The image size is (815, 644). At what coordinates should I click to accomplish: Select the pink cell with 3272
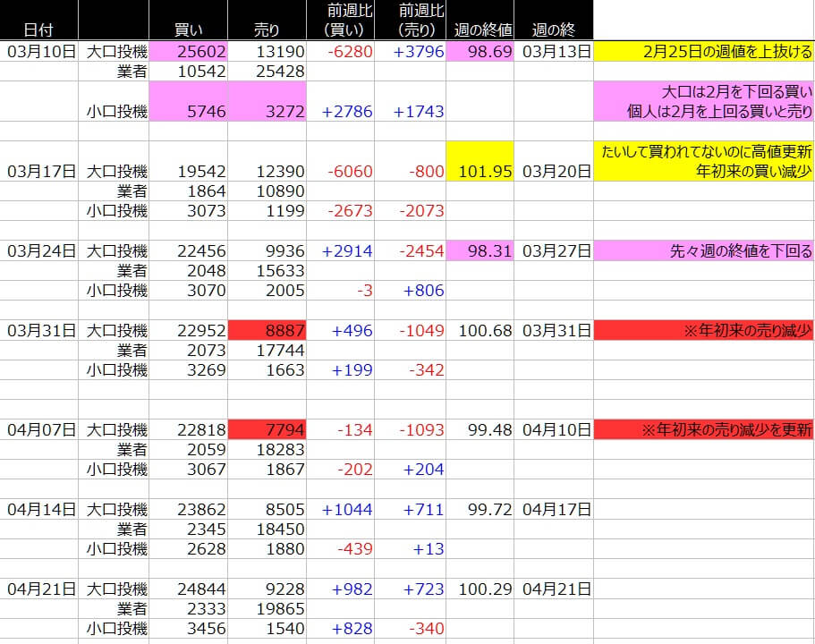267,101
